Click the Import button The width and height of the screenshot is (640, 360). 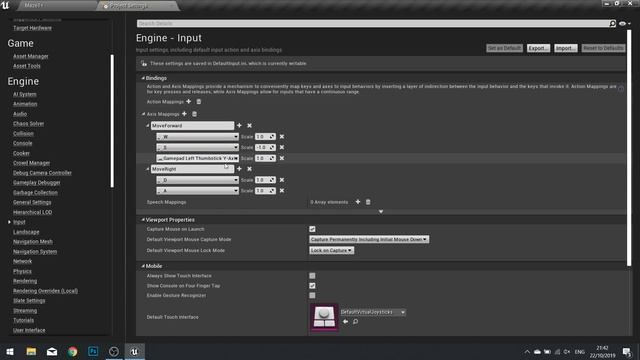(x=566, y=48)
